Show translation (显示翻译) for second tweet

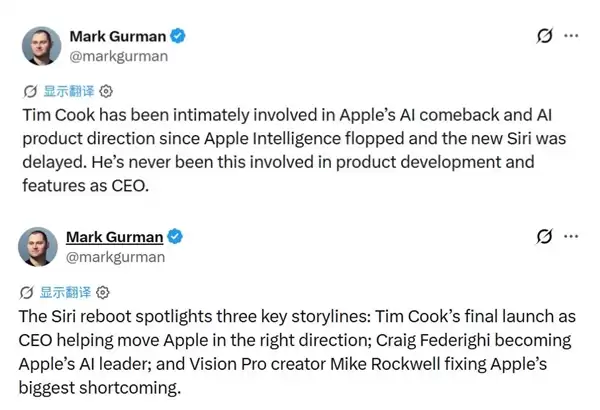click(65, 292)
